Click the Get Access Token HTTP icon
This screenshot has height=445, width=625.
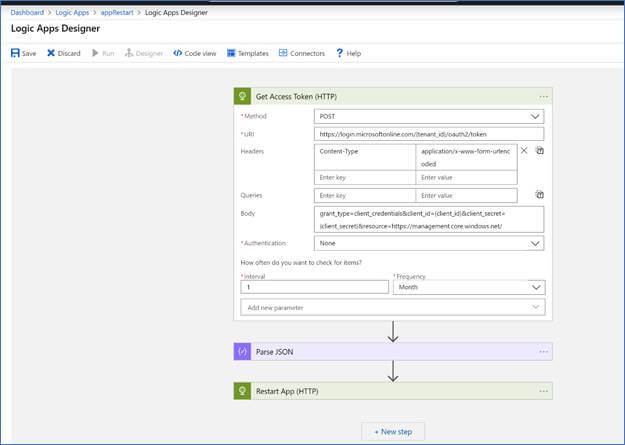[242, 96]
